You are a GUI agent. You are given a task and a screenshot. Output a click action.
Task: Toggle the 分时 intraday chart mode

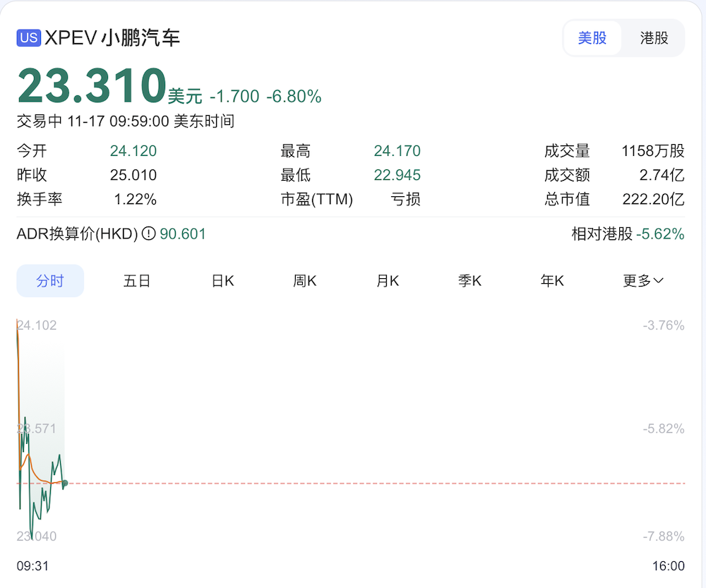click(x=49, y=280)
